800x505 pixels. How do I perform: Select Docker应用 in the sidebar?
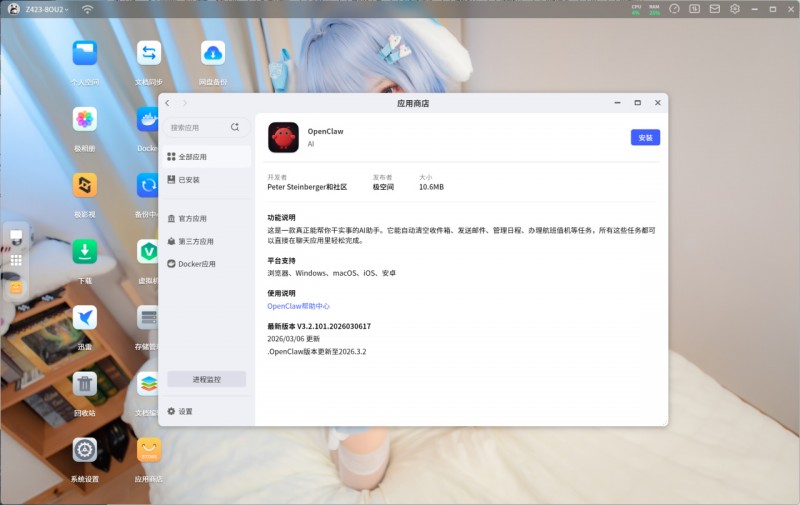207,264
